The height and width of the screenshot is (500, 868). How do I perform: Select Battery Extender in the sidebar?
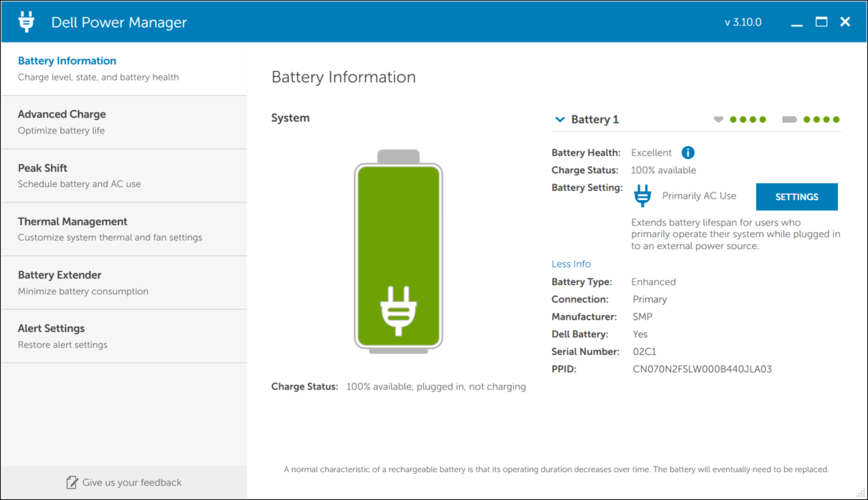[x=59, y=282]
